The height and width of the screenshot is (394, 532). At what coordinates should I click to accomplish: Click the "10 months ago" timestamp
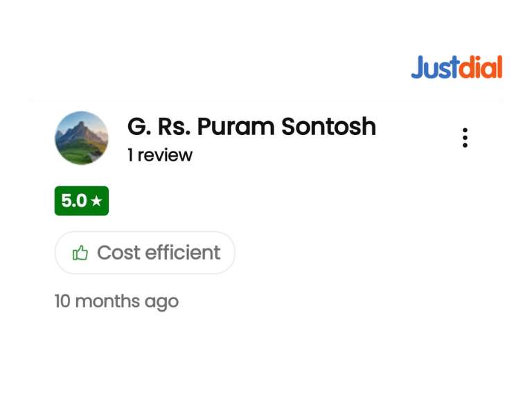point(116,301)
